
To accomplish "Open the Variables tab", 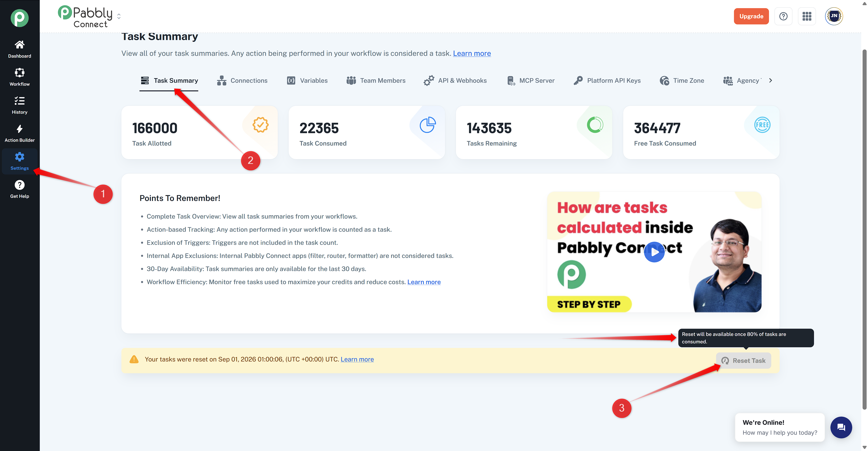I will pyautogui.click(x=307, y=80).
